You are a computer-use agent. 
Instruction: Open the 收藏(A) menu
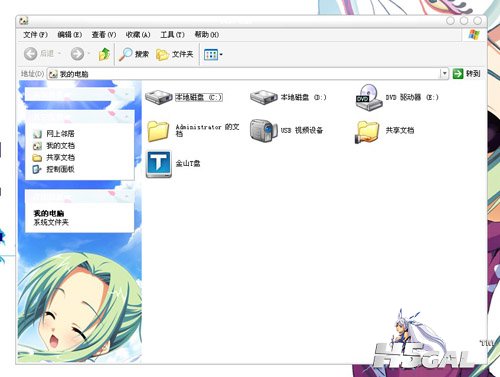(138, 35)
